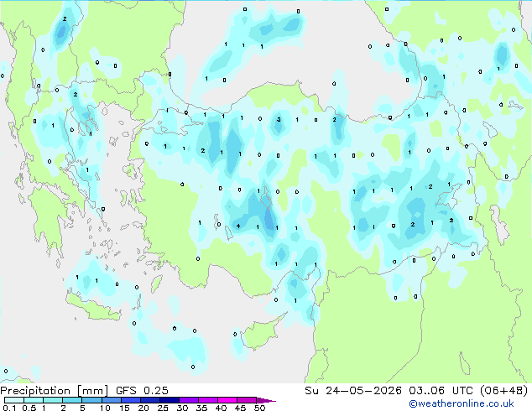Open the weatheronline.co.uk link
The image size is (532, 411).
pyautogui.click(x=462, y=403)
